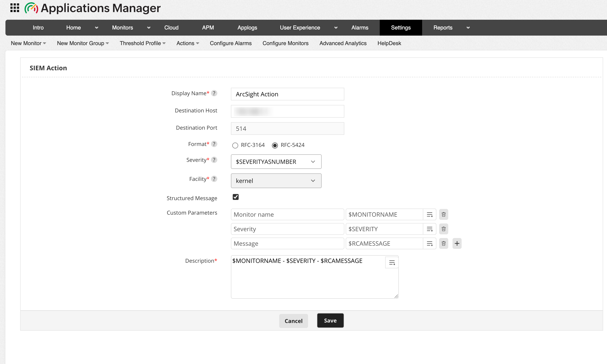The height and width of the screenshot is (364, 607).
Task: Uncheck the Structured Message checkbox
Action: (x=235, y=197)
